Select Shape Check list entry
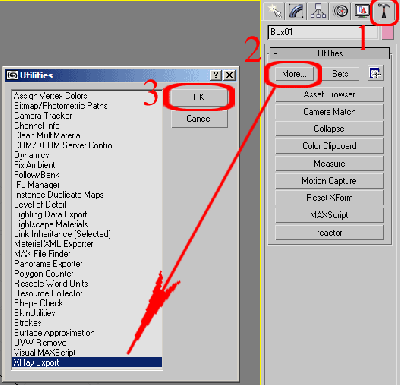The image size is (400, 385). coord(87,303)
